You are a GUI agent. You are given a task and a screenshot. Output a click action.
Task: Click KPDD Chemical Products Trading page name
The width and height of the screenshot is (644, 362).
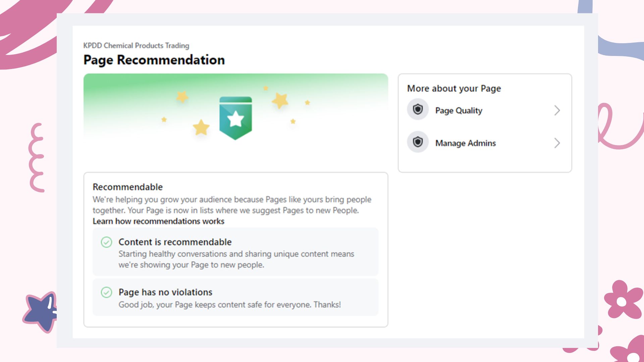[x=136, y=46]
